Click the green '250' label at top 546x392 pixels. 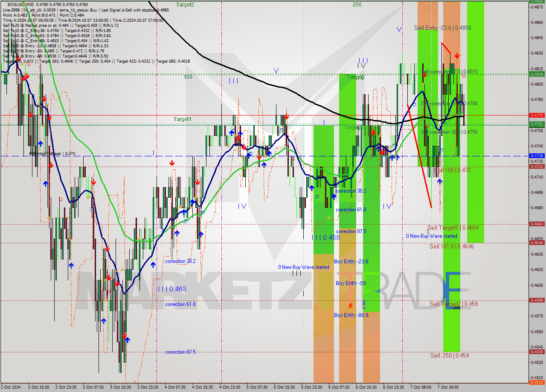point(357,4)
